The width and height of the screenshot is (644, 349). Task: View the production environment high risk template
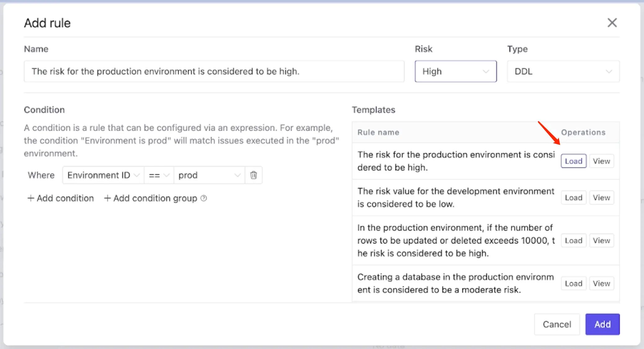[601, 161]
